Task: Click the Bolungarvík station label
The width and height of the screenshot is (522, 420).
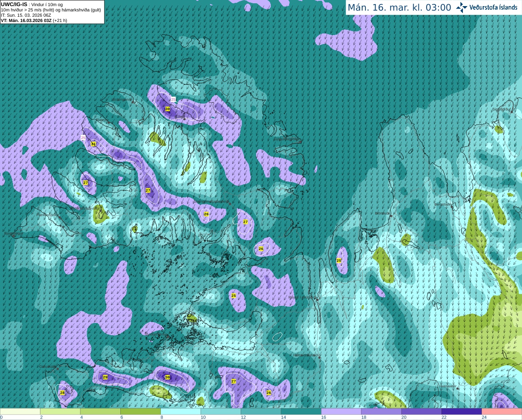Action: pos(122,99)
